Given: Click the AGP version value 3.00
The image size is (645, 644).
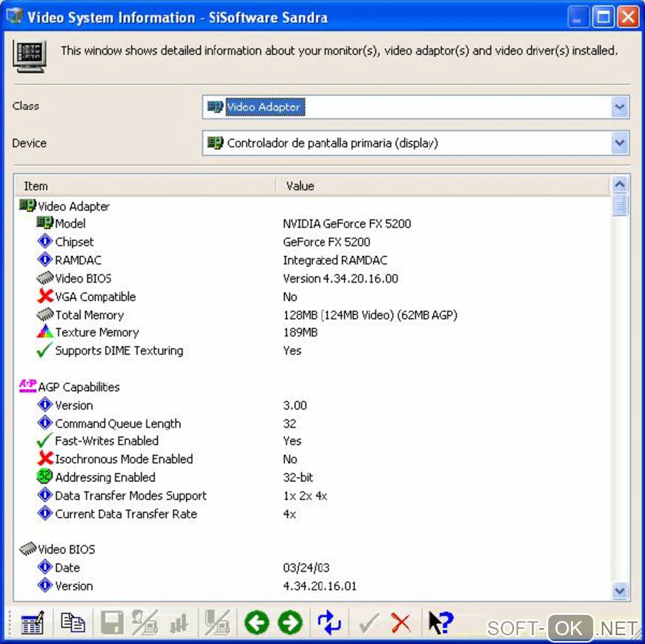Looking at the screenshot, I should pos(295,406).
